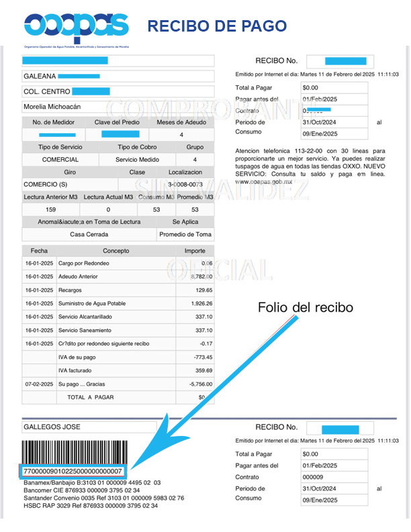This screenshot has height=532, width=411.
Task: Click the OOAPAS logo
Action: 77,30
